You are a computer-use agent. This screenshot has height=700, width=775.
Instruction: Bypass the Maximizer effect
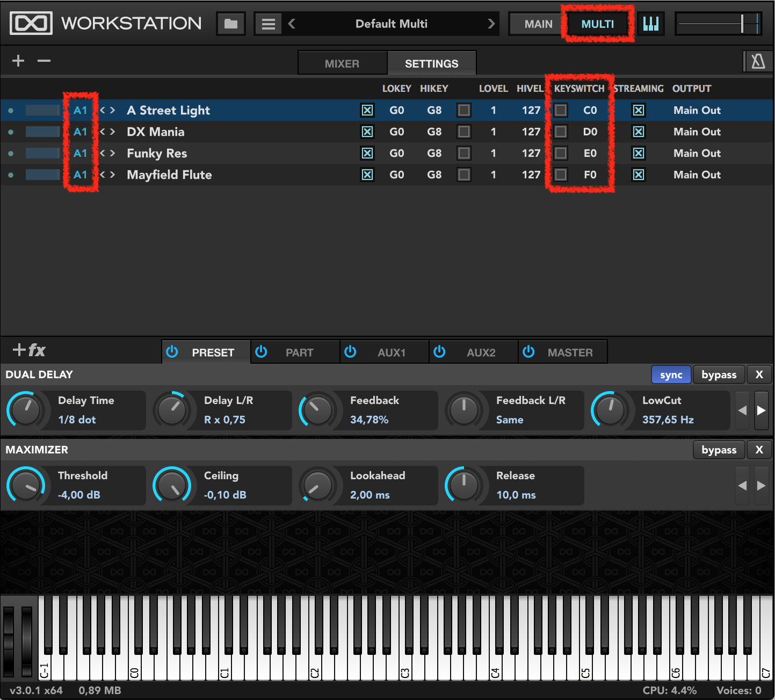(x=719, y=450)
